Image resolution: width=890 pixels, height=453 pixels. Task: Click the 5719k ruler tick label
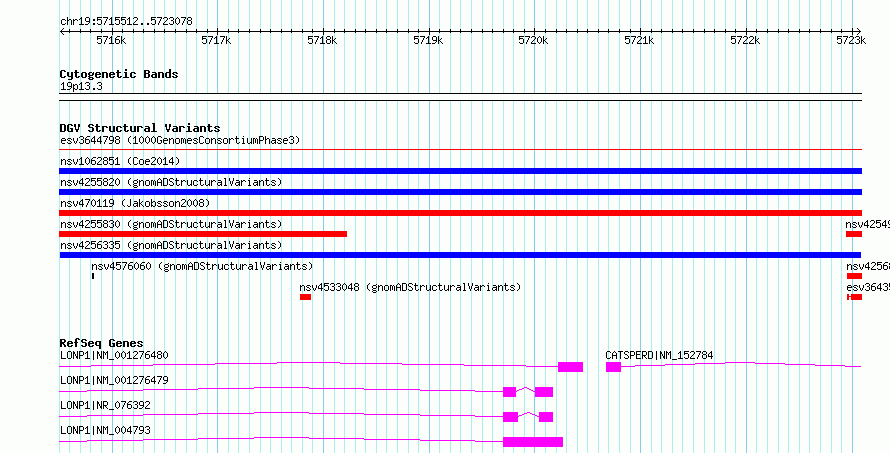point(428,40)
